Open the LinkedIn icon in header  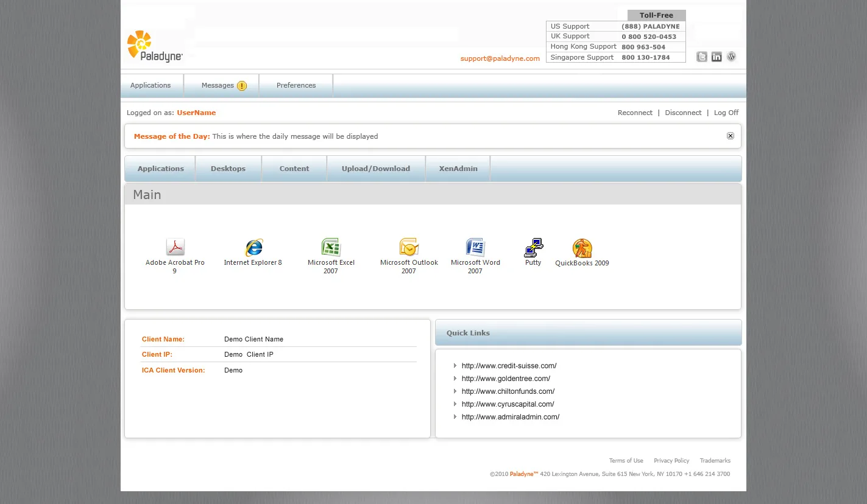[x=717, y=57]
